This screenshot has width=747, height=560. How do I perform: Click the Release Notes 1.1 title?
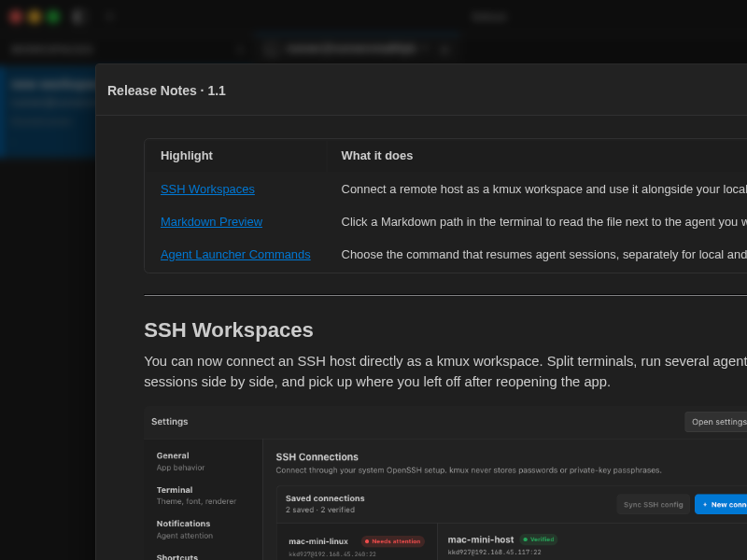pos(166,91)
